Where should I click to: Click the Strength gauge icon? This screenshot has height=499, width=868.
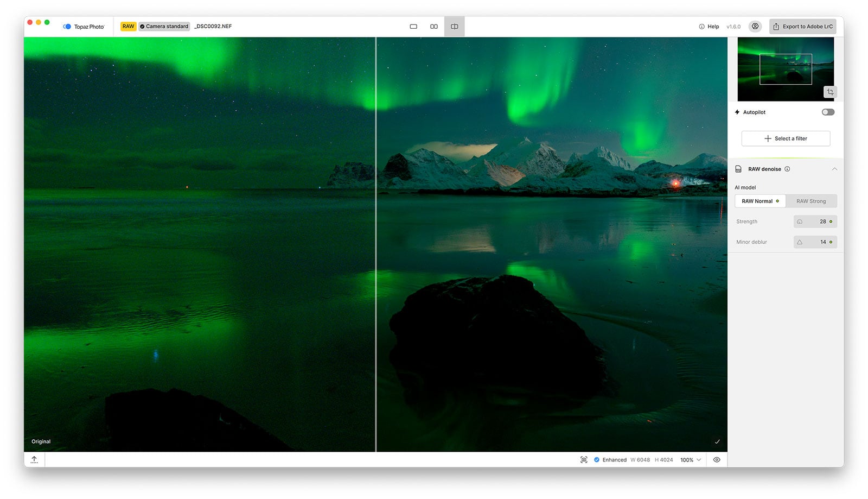(800, 222)
